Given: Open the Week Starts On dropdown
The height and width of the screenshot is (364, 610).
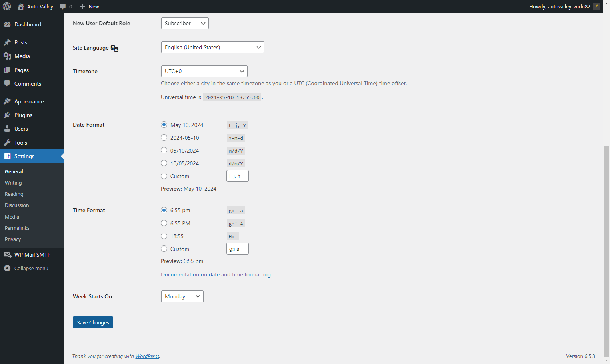Looking at the screenshot, I should [182, 296].
